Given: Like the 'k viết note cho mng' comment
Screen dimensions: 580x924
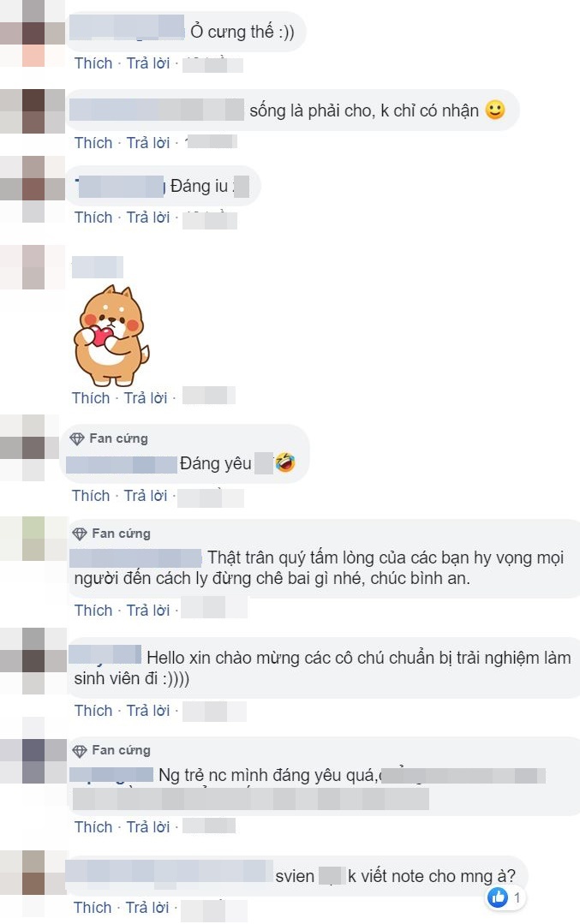Looking at the screenshot, I should (x=92, y=907).
